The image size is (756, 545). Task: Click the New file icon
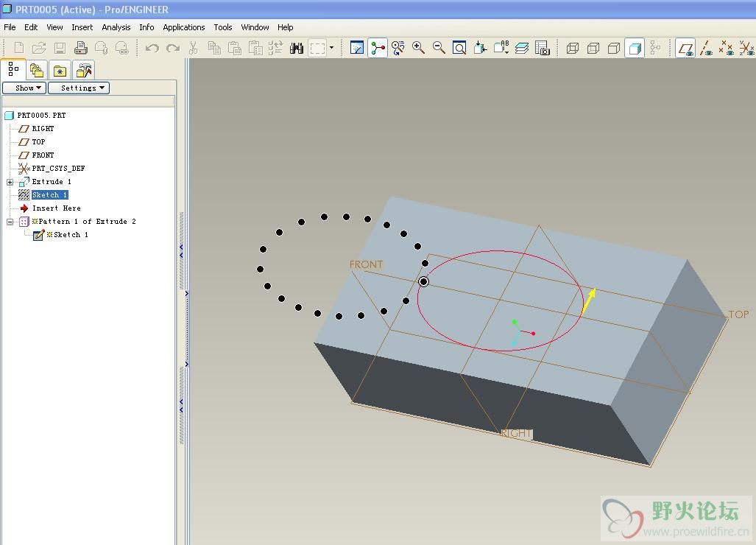pyautogui.click(x=19, y=48)
